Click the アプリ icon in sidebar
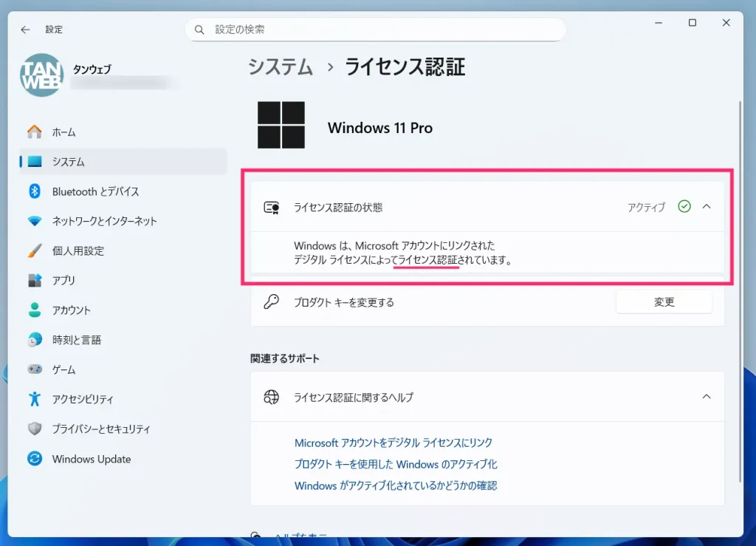756x546 pixels. tap(34, 280)
